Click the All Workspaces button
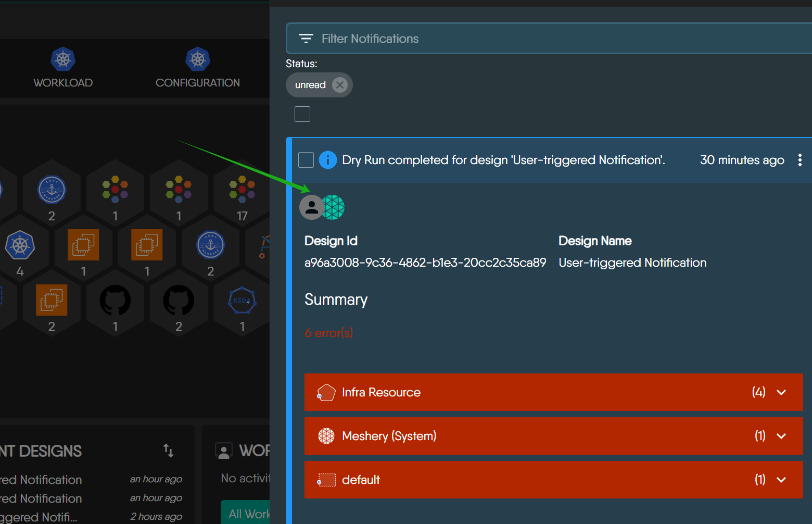Image resolution: width=812 pixels, height=524 pixels. pyautogui.click(x=246, y=514)
